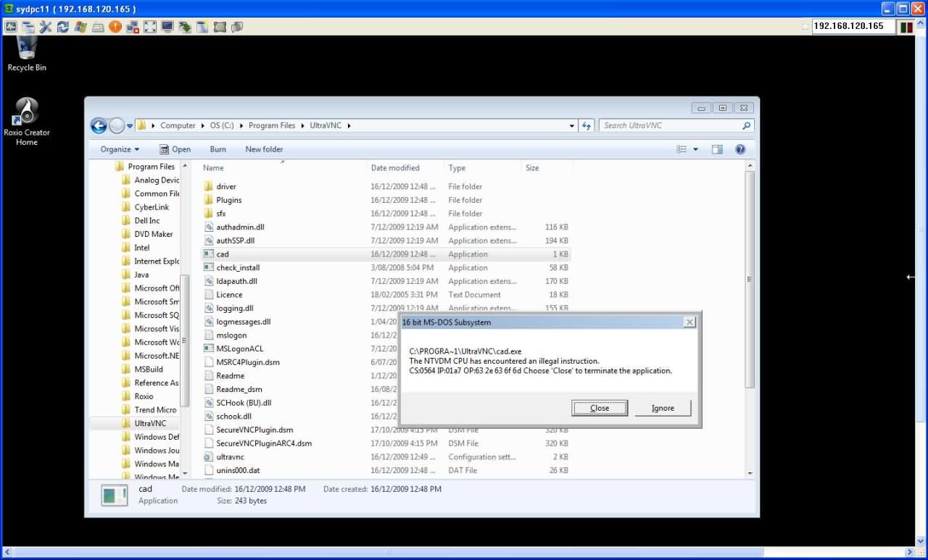Show the preview pane icon
Viewport: 928px width, 560px height.
(x=717, y=149)
